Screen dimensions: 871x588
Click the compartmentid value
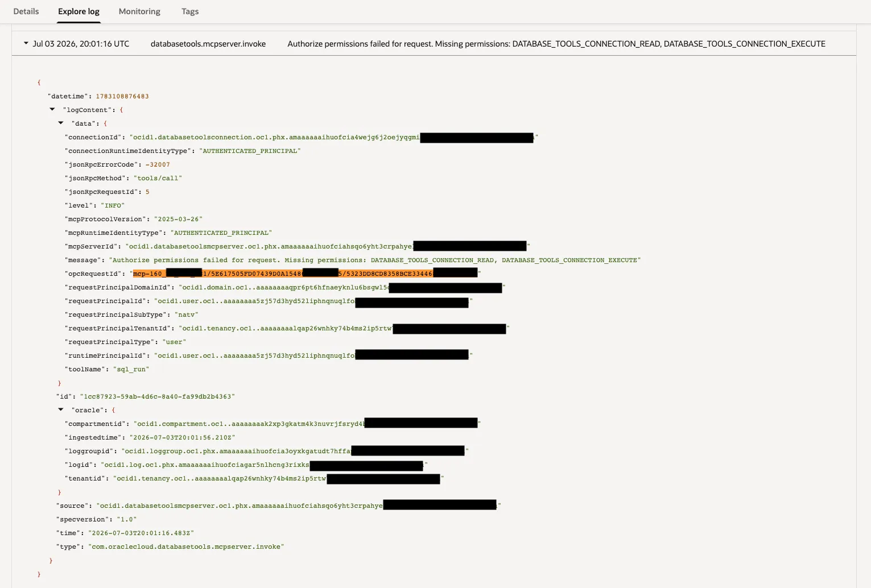(x=307, y=424)
